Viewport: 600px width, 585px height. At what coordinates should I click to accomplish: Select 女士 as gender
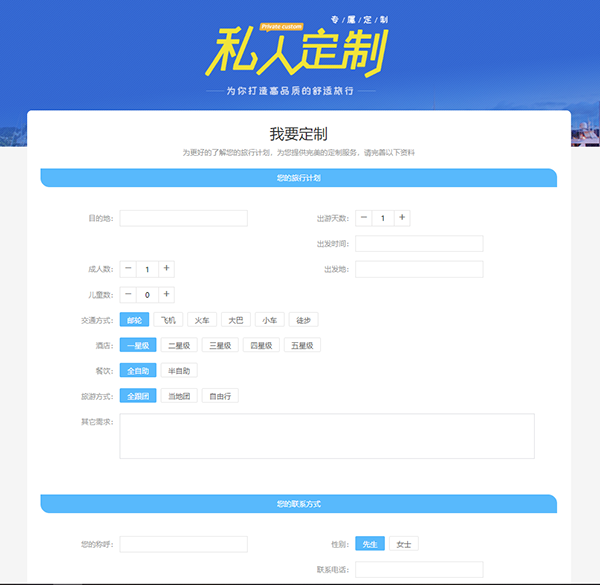click(404, 544)
